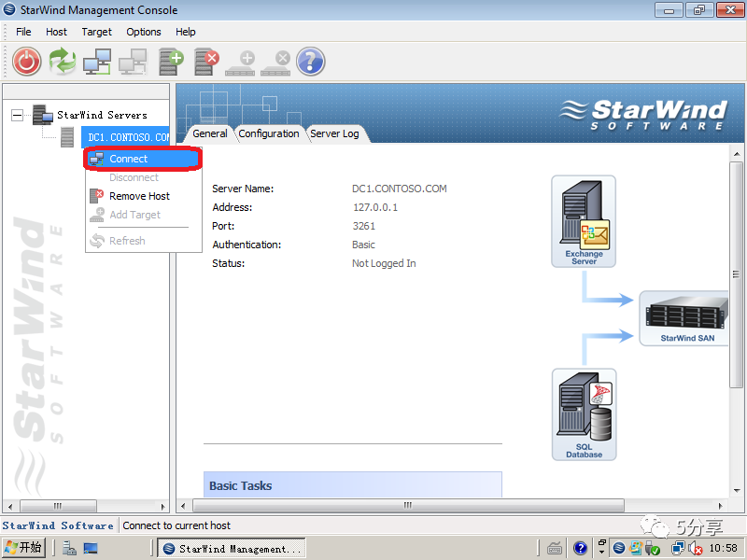Open the Server Log tab
This screenshot has width=747, height=560.
335,133
